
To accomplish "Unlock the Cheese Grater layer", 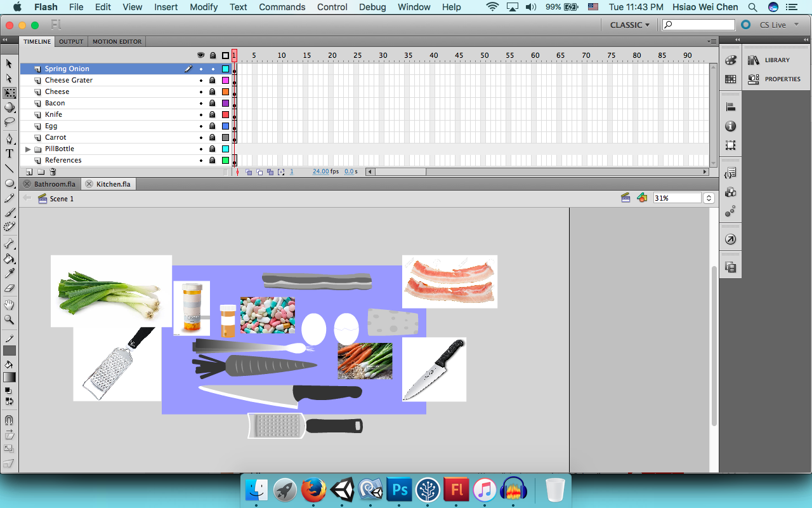I will [x=213, y=81].
